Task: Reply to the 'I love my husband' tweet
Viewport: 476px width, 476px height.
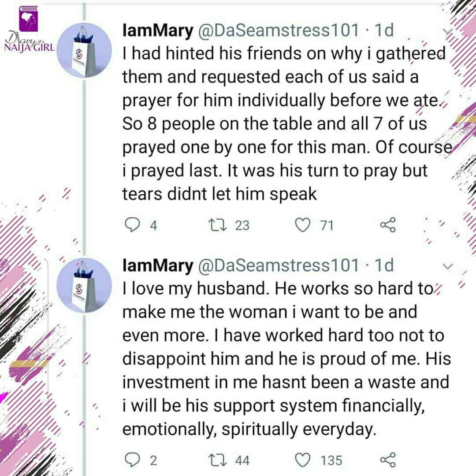Action: [x=132, y=460]
